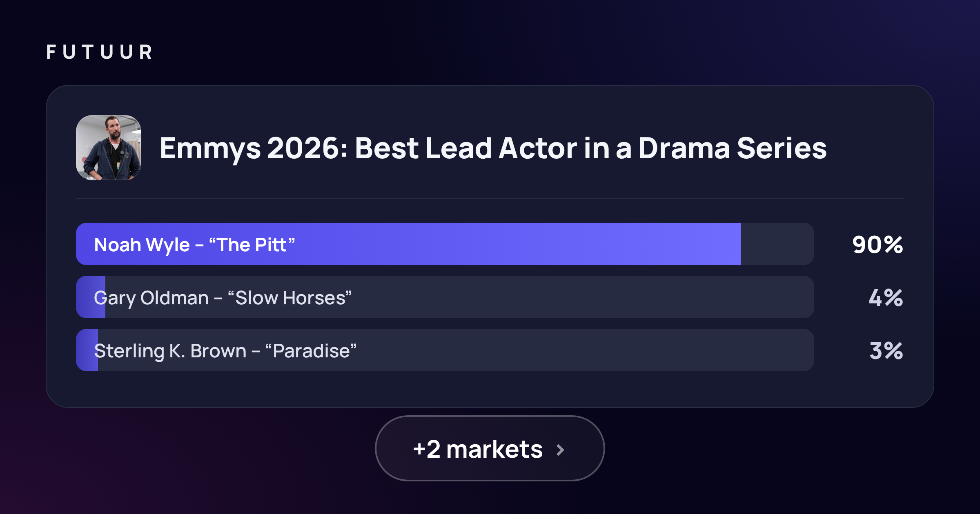Click the 3% probability value

[886, 351]
